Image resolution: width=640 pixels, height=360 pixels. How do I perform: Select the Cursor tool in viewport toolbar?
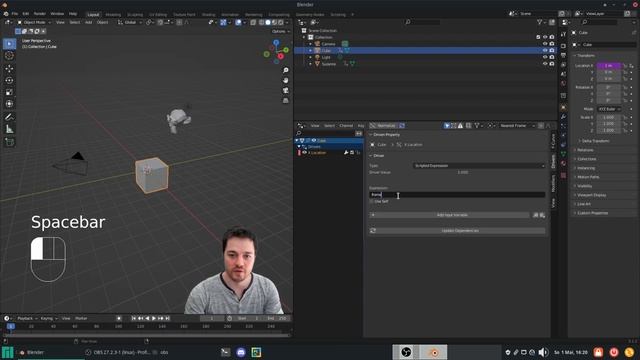coord(9,56)
